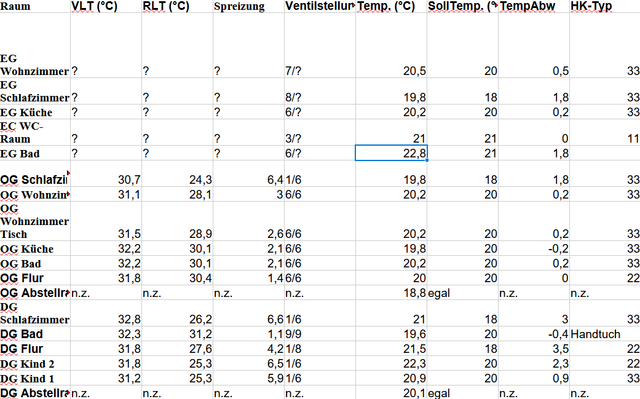Click the 'Temp. (°C)' header cell
Screen dimensions: 640x399
[x=391, y=6]
